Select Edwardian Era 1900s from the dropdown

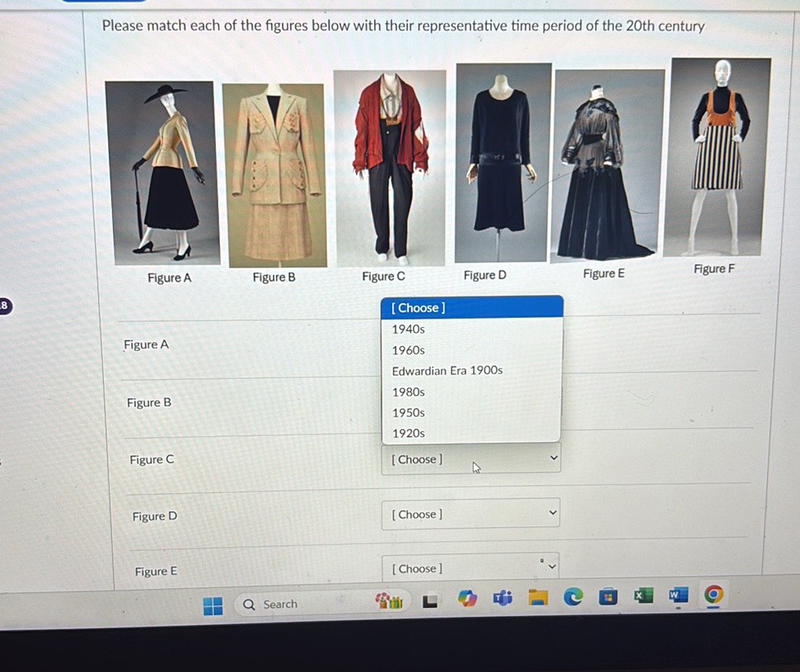[447, 371]
